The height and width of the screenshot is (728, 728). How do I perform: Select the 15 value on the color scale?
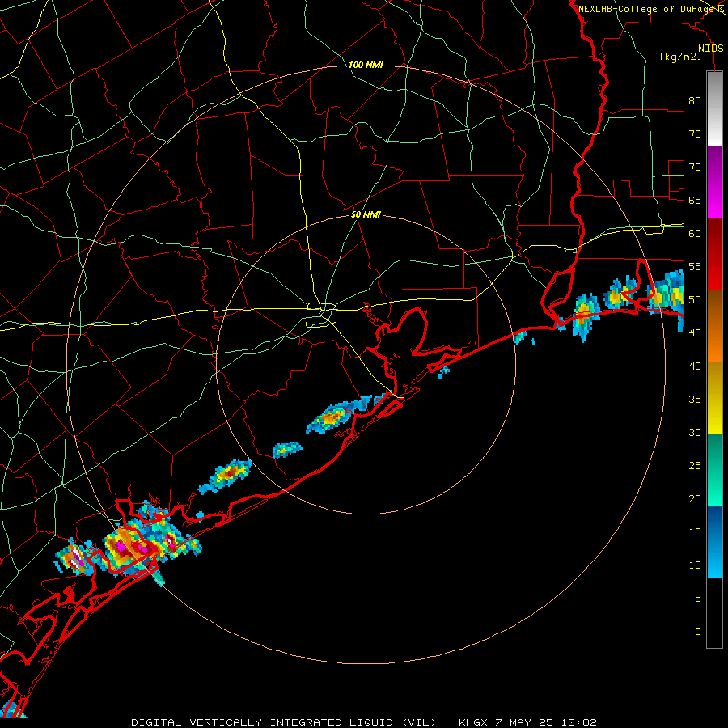[695, 532]
